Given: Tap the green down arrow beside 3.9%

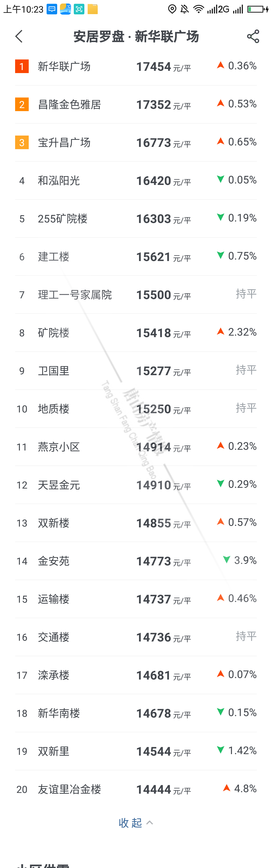Looking at the screenshot, I should (227, 560).
